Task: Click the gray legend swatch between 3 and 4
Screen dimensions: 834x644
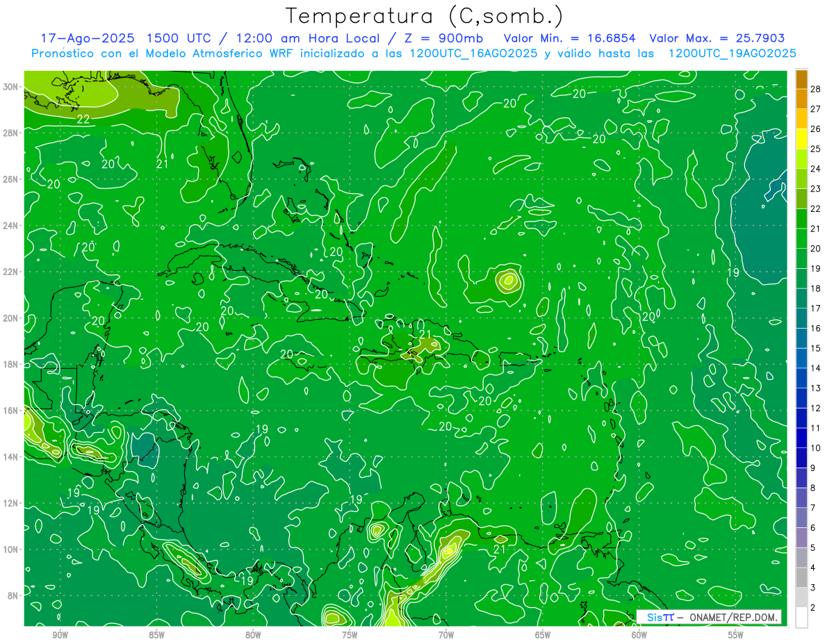Action: 801,577
